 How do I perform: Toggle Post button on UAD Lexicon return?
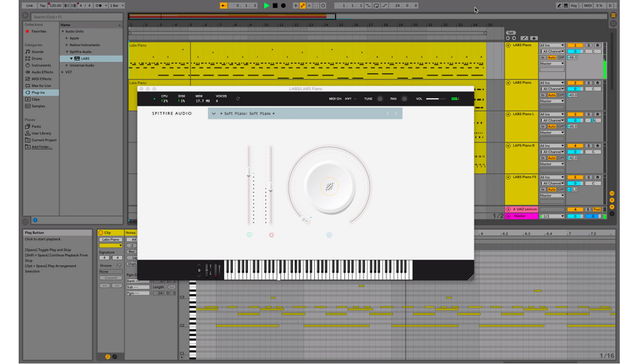point(597,210)
